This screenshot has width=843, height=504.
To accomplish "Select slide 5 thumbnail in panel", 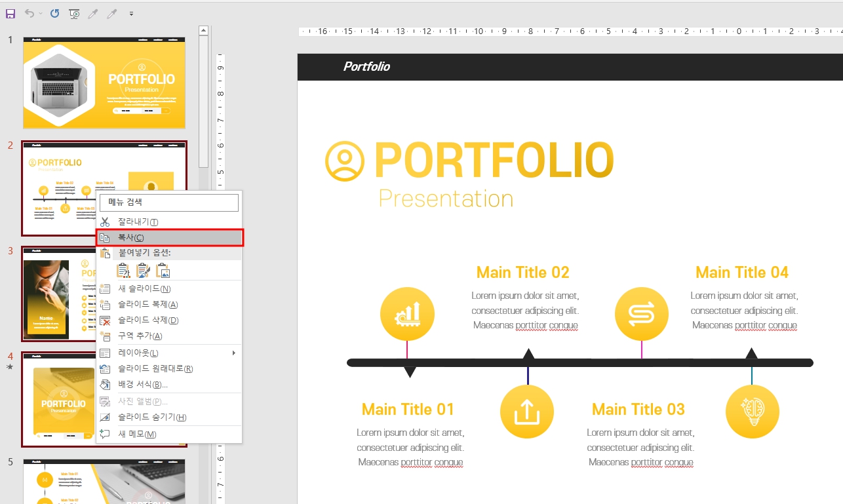I will [104, 481].
